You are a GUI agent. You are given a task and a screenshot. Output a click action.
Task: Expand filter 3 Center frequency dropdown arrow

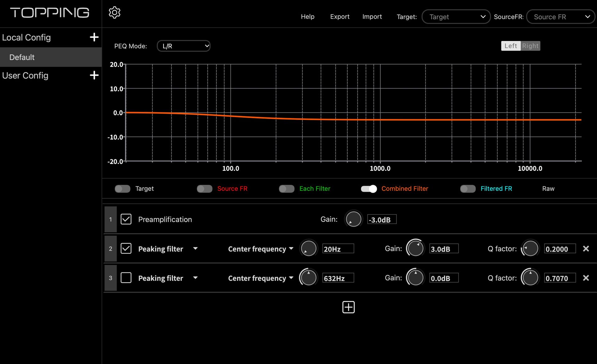point(291,278)
